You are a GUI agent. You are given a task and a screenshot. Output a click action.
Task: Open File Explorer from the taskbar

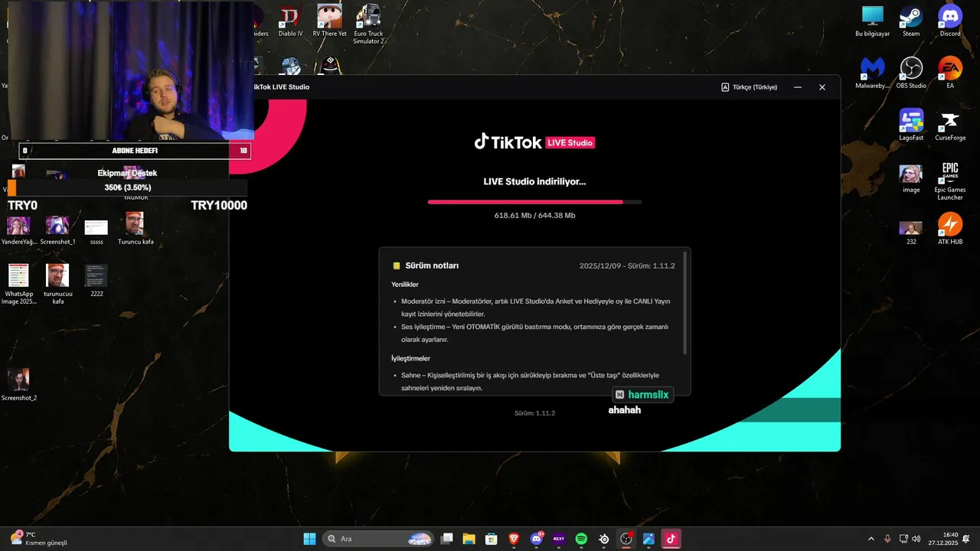[x=469, y=539]
